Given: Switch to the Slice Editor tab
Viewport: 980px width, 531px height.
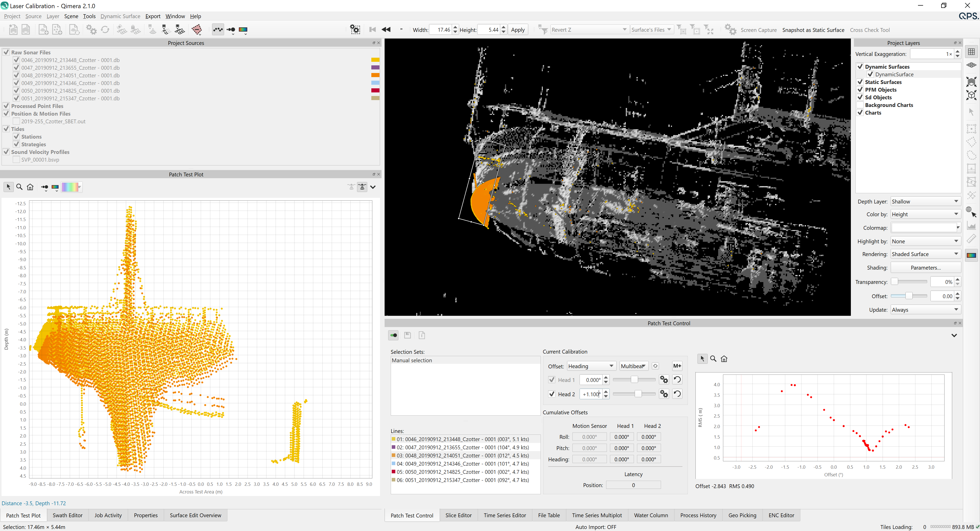Looking at the screenshot, I should pos(458,515).
